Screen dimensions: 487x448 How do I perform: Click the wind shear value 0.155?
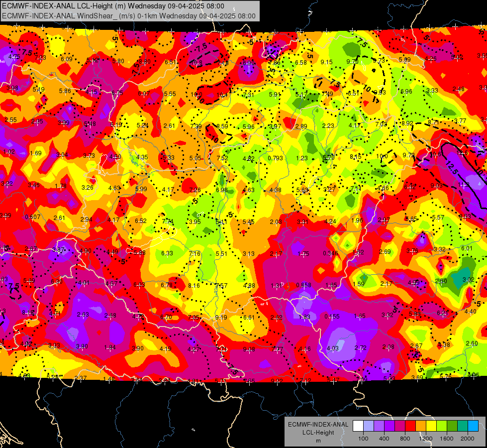tap(332, 317)
